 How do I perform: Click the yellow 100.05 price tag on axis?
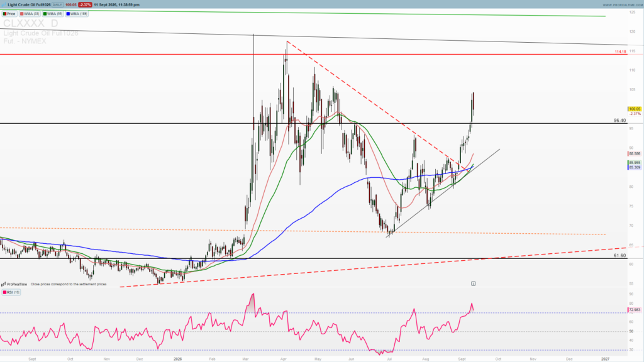635,109
